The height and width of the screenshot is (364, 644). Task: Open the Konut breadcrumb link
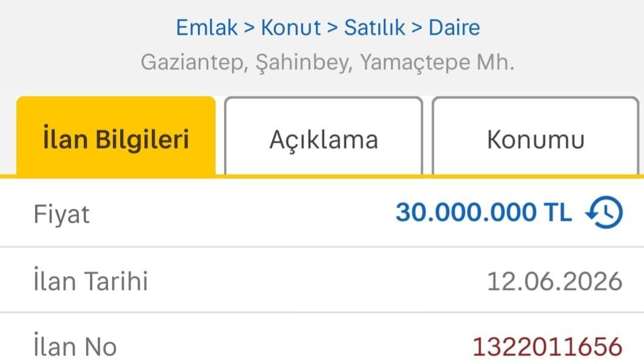click(291, 28)
